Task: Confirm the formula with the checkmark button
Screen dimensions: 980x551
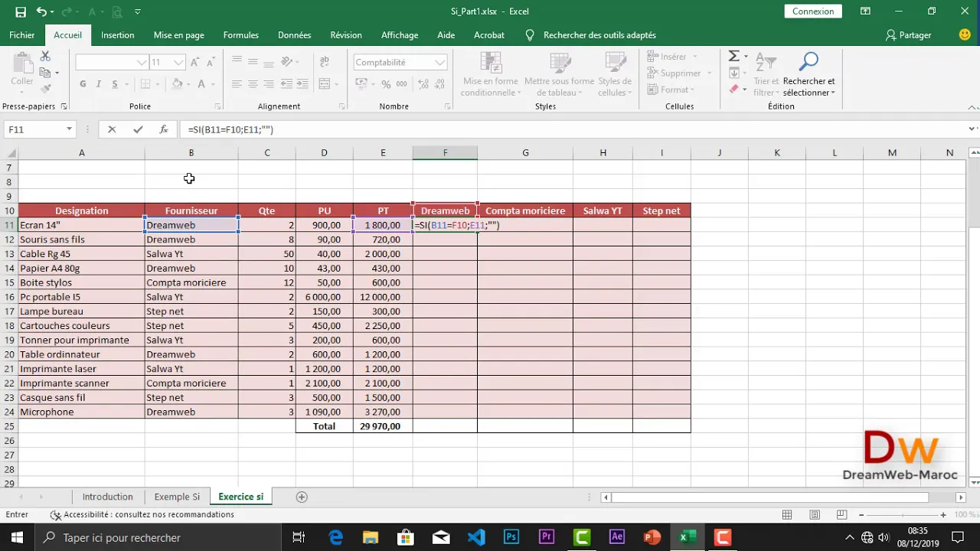Action: (x=138, y=130)
